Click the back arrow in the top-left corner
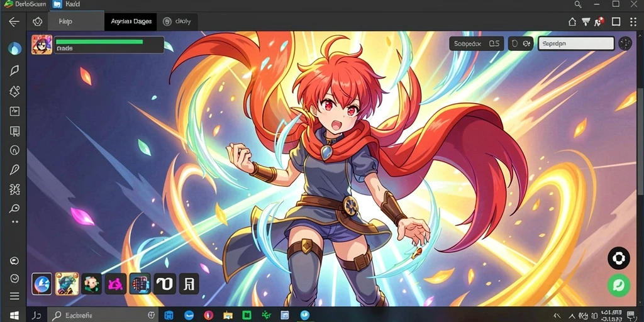 (14, 22)
